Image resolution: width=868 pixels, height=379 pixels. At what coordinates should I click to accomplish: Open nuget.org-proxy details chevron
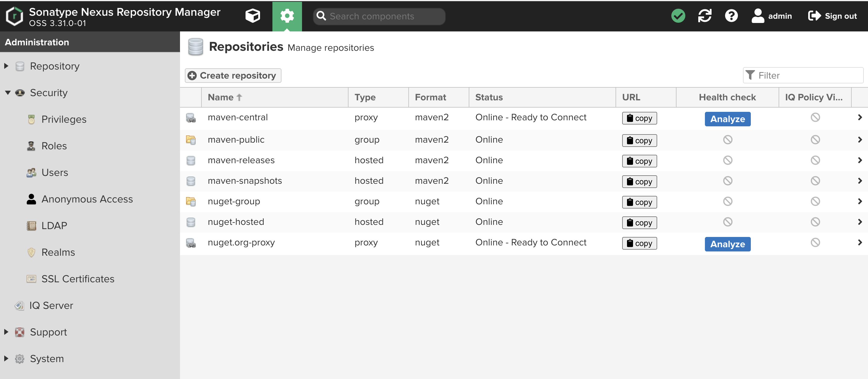coord(860,242)
